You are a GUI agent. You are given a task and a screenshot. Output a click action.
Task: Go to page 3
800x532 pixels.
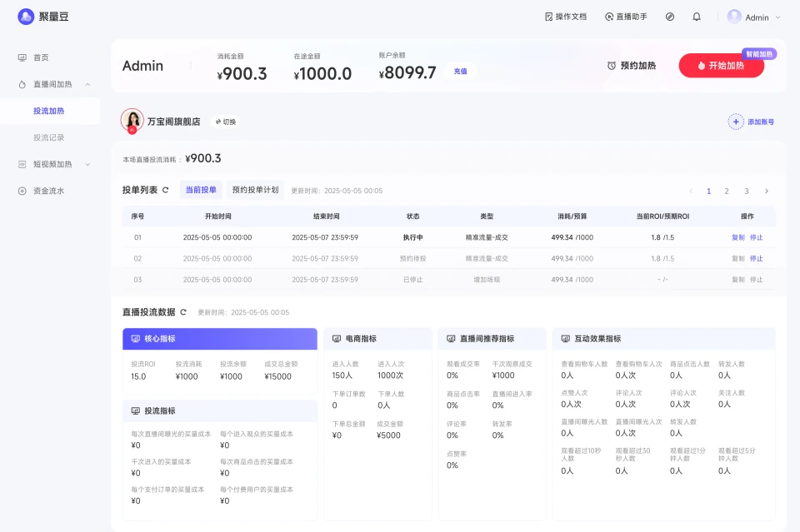tap(747, 191)
